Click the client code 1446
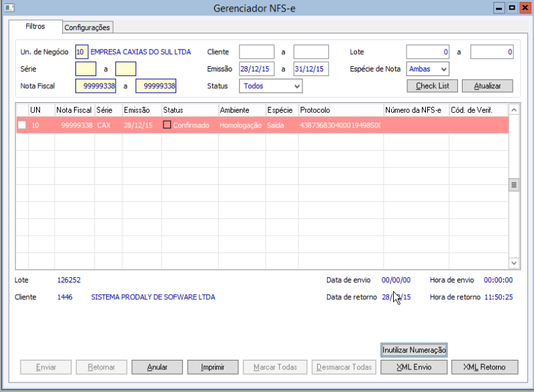534x392 pixels. click(x=65, y=297)
